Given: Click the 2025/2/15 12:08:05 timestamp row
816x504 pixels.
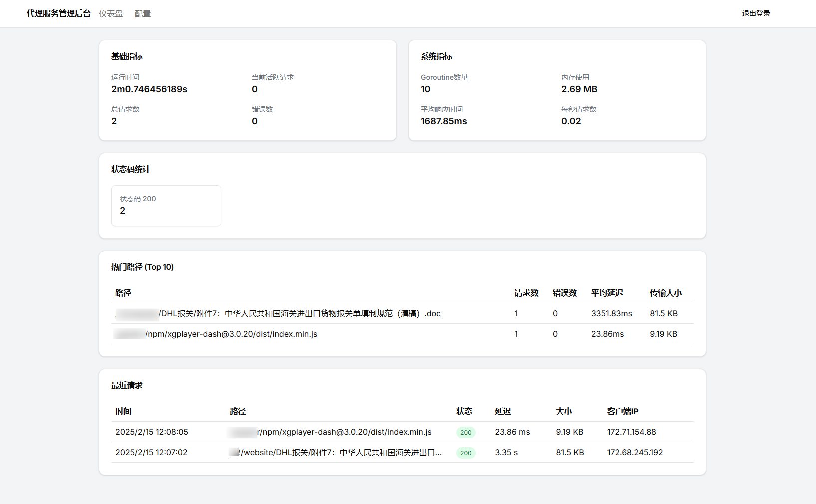Looking at the screenshot, I should 152,432.
